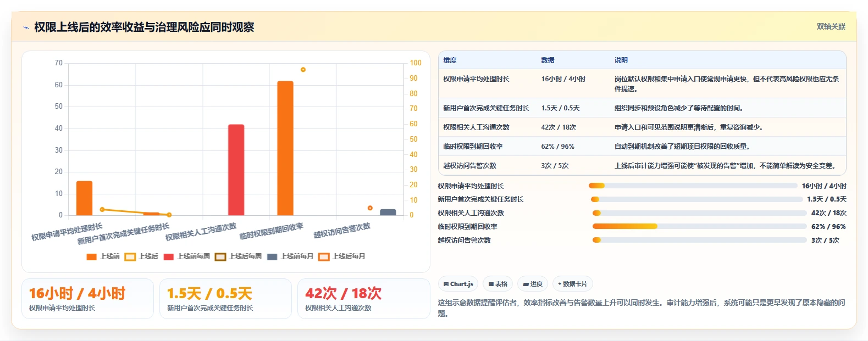
Task: Click table cell 3次 / 5次
Action: 555,166
